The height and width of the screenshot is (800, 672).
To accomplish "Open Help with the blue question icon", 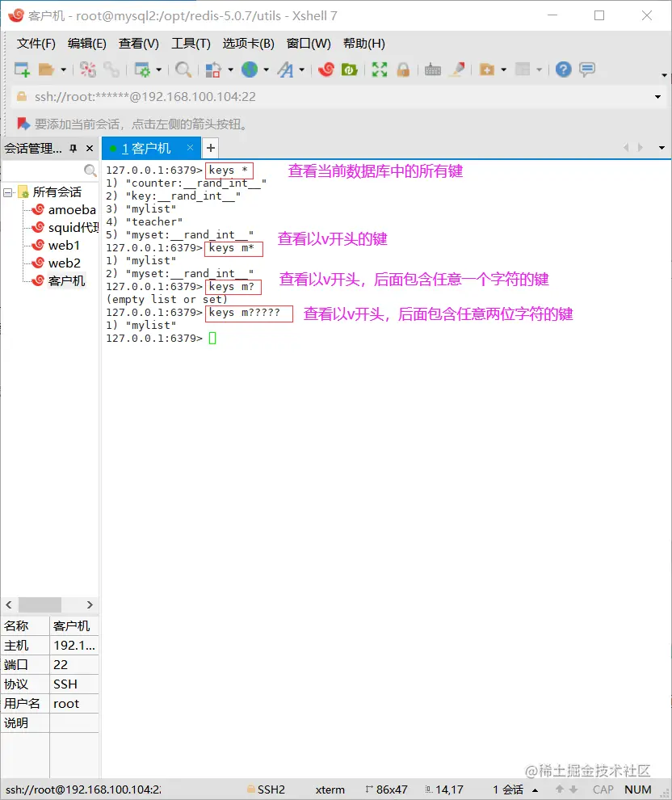I will click(564, 69).
